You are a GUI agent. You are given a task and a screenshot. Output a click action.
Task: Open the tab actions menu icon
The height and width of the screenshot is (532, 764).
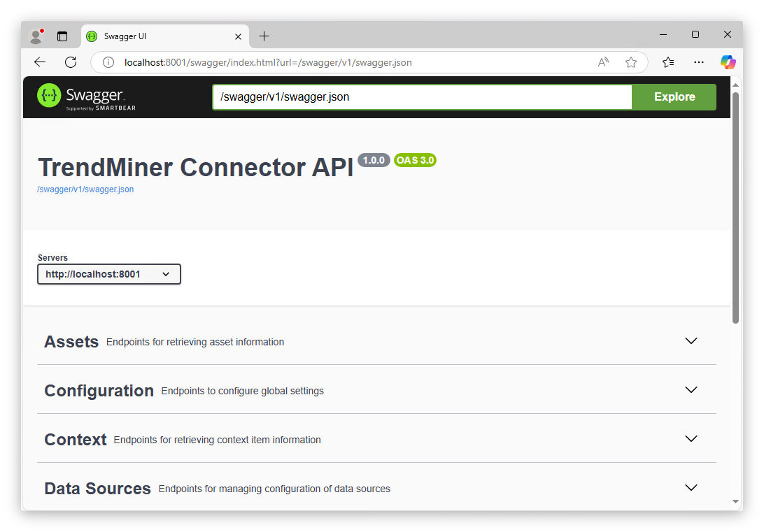click(x=62, y=36)
